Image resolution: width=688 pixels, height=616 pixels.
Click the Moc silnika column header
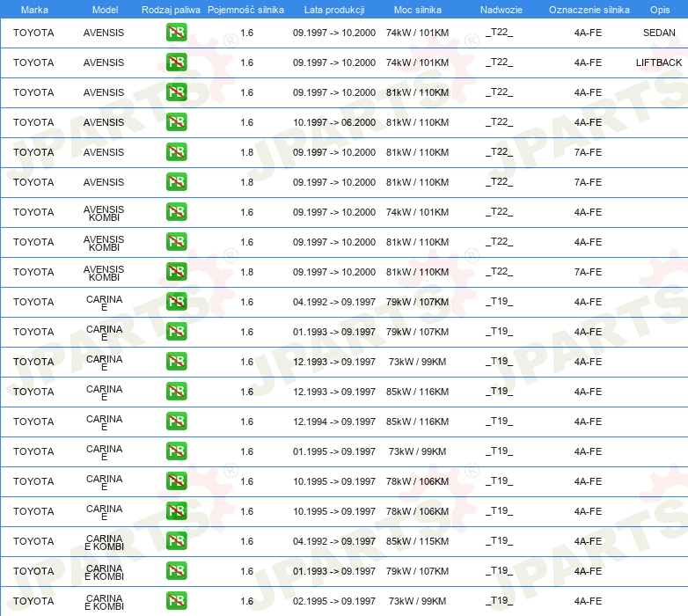[418, 10]
